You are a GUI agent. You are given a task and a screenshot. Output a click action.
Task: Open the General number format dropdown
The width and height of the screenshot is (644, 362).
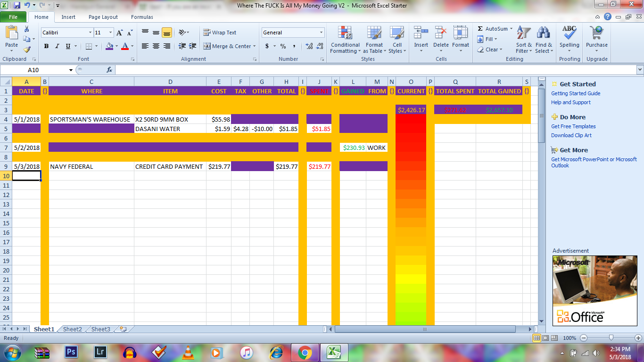click(x=322, y=33)
